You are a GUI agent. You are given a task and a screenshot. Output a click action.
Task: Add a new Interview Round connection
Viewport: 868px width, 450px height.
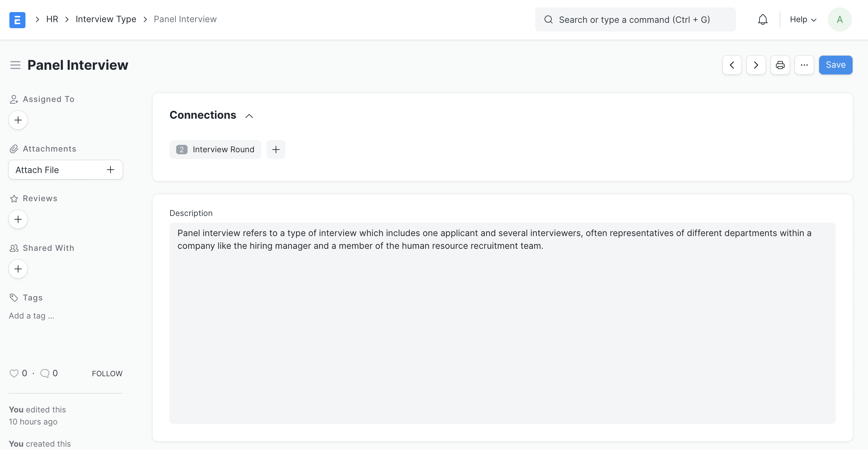click(x=276, y=150)
